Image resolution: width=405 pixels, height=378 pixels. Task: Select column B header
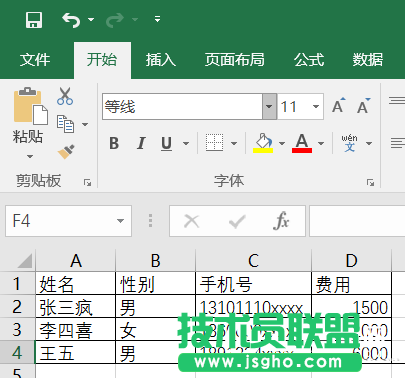156,261
